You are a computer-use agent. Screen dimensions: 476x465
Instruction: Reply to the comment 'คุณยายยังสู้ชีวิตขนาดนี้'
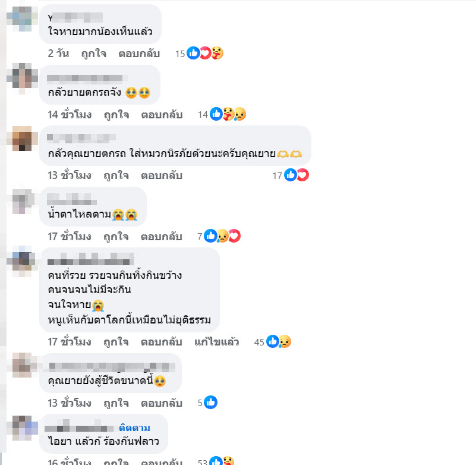[x=162, y=403]
